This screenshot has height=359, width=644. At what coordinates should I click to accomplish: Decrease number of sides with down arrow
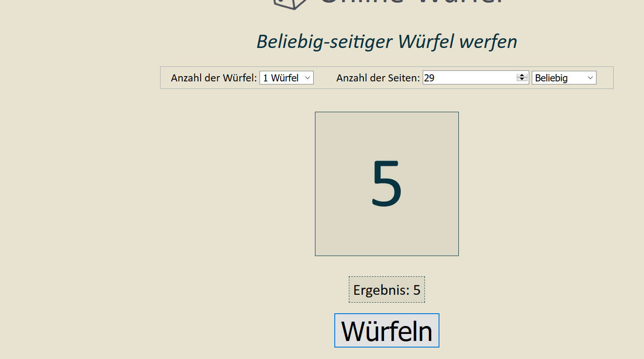point(522,80)
